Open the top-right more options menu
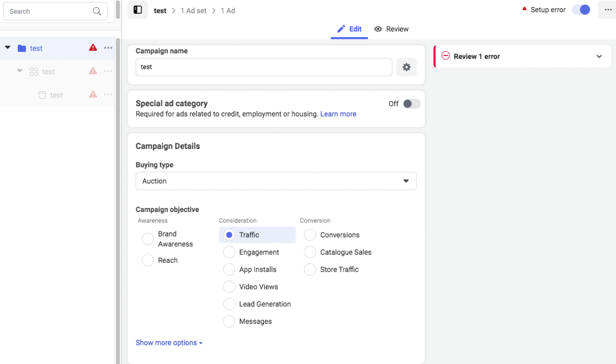This screenshot has width=616, height=364. (x=607, y=10)
